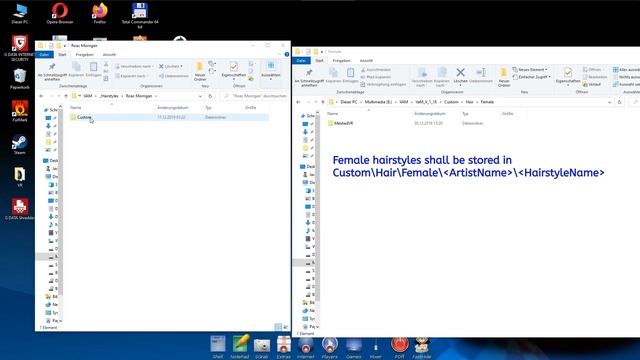The width and height of the screenshot is (640, 360).
Task: Click Löschen X icon in Female window
Action: tap(460, 75)
